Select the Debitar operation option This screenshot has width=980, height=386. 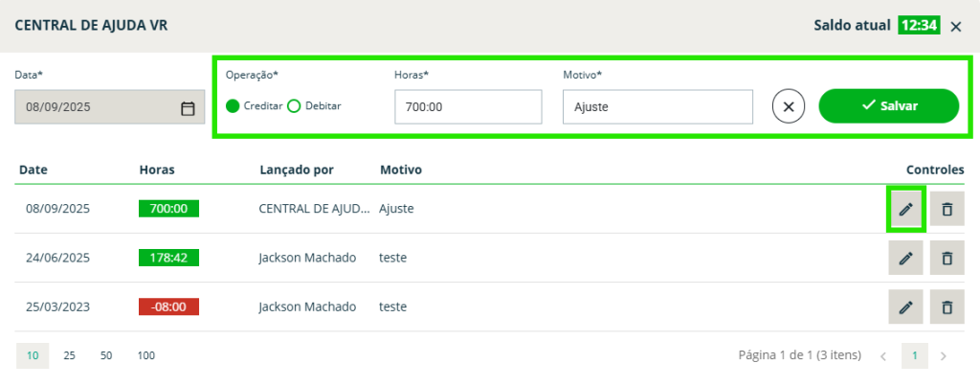(x=295, y=105)
